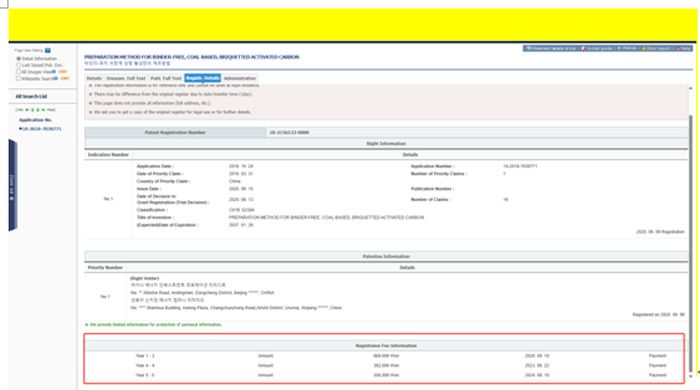Click the scroll-up arrow of the content scrollbar
The image size is (700, 390).
[691, 88]
